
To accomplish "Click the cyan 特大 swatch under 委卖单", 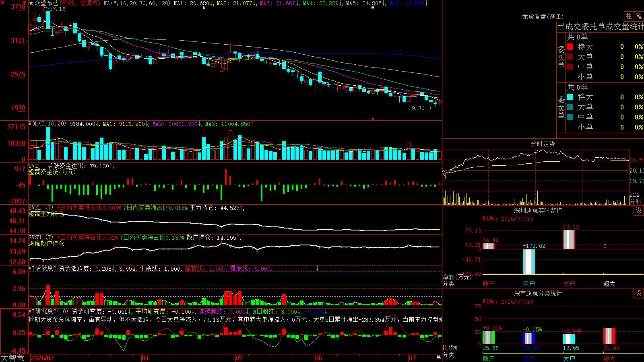I will [x=570, y=97].
